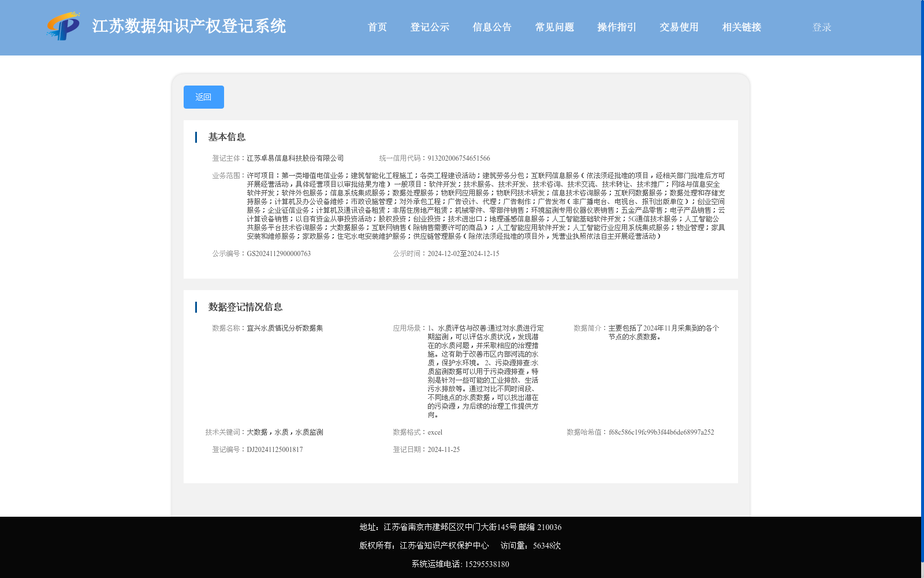The height and width of the screenshot is (578, 924).
Task: Select keywords 大数据，水质，水质监测
Action: [285, 432]
